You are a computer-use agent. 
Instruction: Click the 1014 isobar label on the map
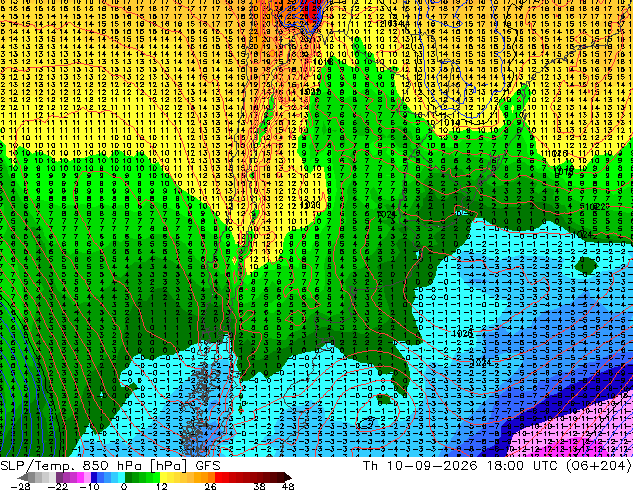[449, 122]
